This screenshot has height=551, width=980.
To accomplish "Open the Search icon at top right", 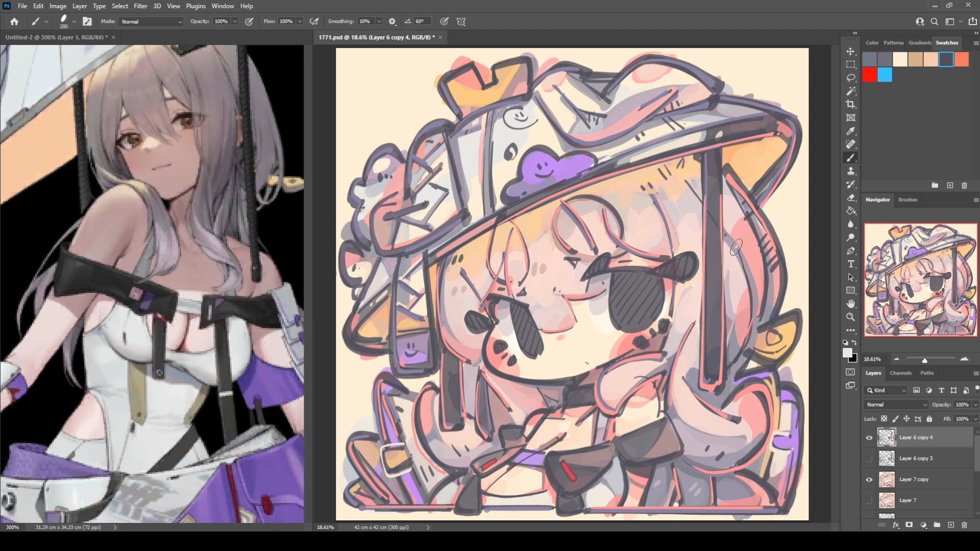I will point(934,21).
